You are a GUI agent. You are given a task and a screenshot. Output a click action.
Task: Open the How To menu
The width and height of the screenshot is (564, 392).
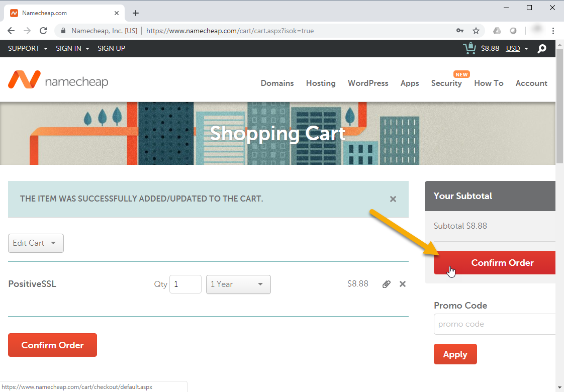(489, 83)
